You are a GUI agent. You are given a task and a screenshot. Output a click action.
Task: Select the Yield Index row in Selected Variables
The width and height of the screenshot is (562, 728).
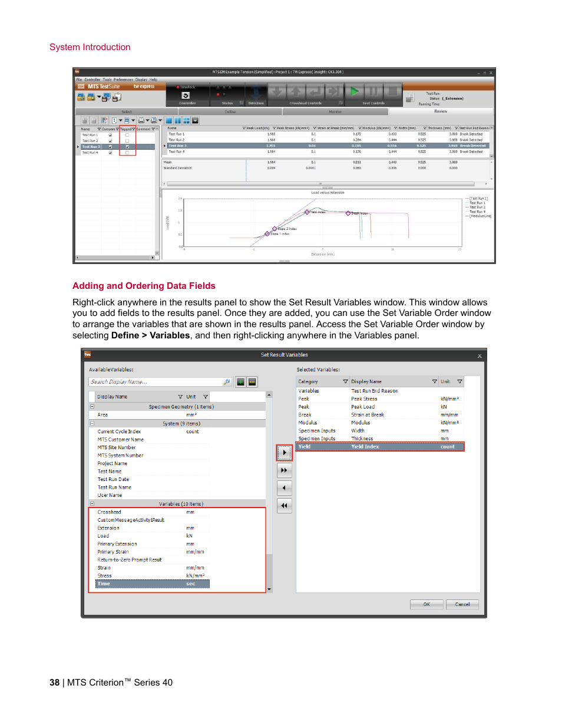point(380,447)
